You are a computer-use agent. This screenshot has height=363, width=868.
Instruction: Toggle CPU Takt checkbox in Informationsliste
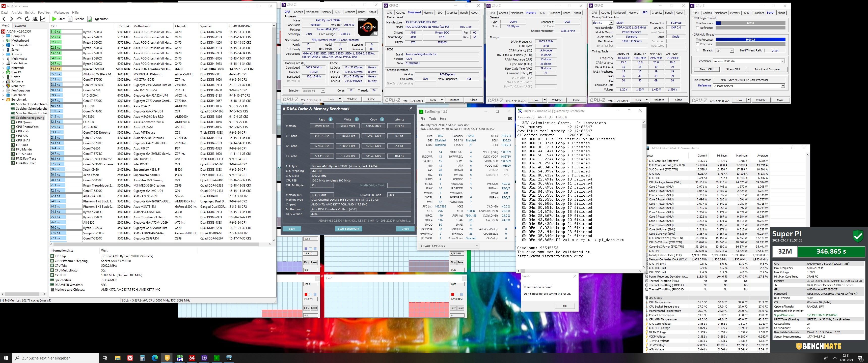point(52,266)
